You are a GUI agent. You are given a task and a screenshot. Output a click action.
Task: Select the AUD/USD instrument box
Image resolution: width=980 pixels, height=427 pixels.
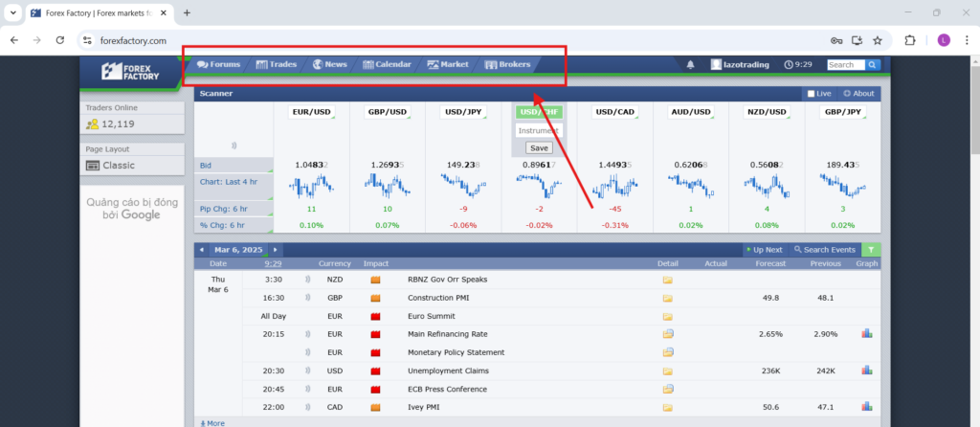pos(691,112)
